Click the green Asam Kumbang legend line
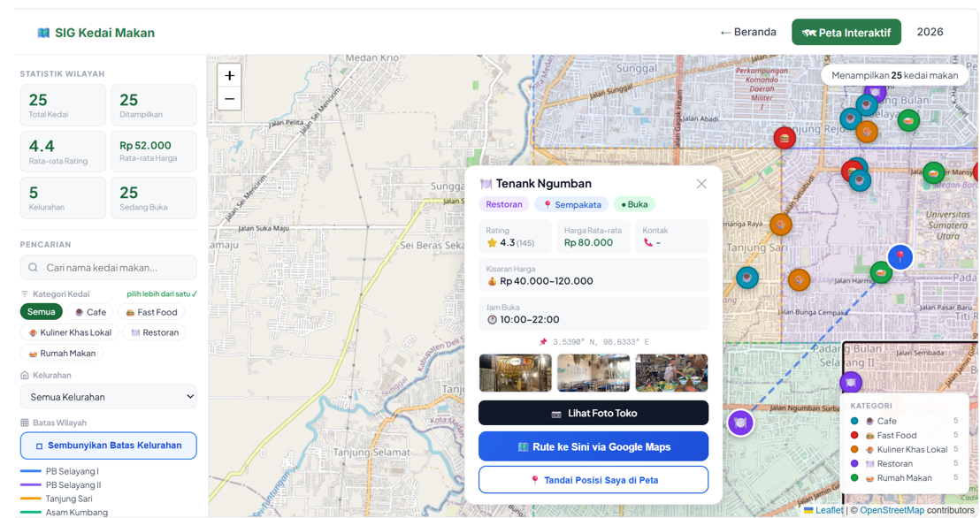 [31, 513]
